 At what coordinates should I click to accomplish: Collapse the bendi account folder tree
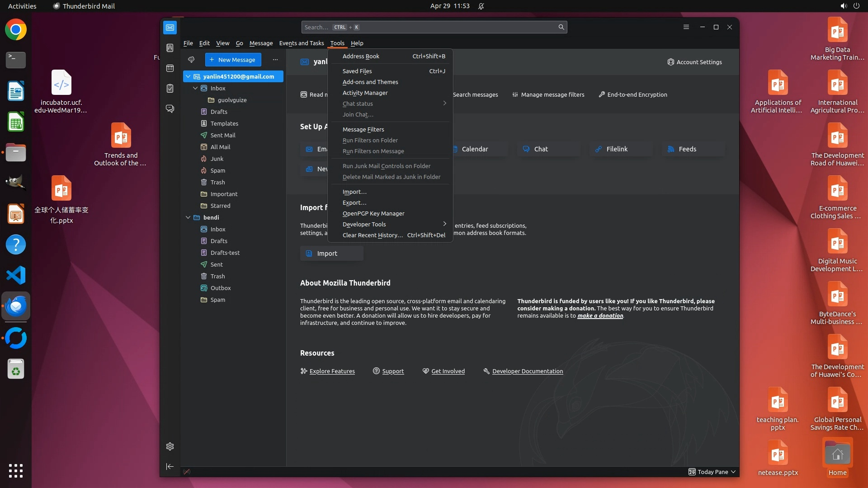188,217
